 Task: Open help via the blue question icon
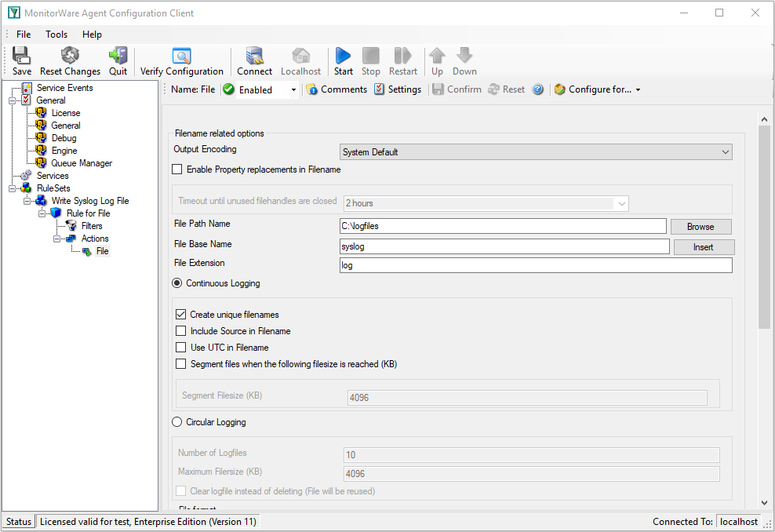(538, 89)
